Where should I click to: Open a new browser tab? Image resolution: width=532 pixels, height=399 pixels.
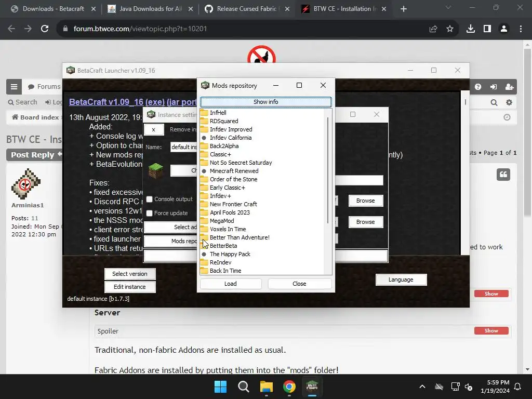[x=403, y=9]
